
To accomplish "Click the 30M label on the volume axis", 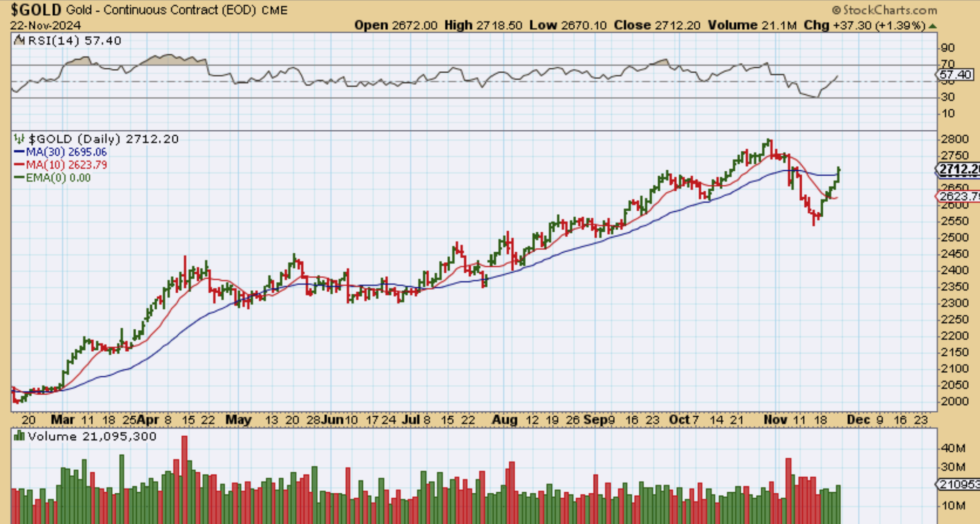I will coord(953,467).
